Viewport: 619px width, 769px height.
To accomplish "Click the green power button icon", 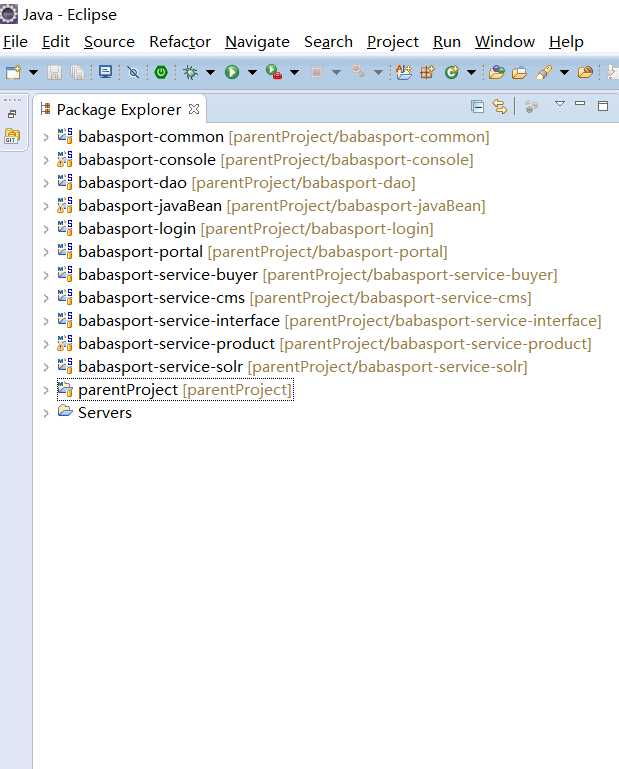I will click(161, 72).
